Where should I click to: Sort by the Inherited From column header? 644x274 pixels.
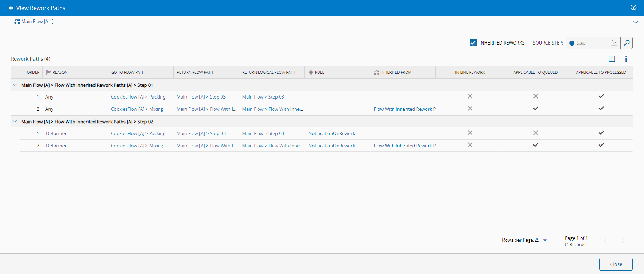click(396, 72)
